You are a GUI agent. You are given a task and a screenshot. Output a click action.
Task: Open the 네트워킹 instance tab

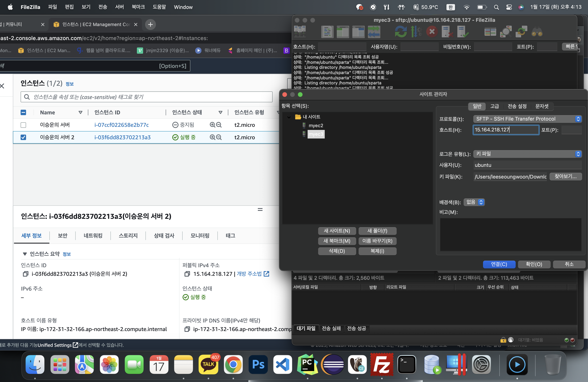point(93,236)
